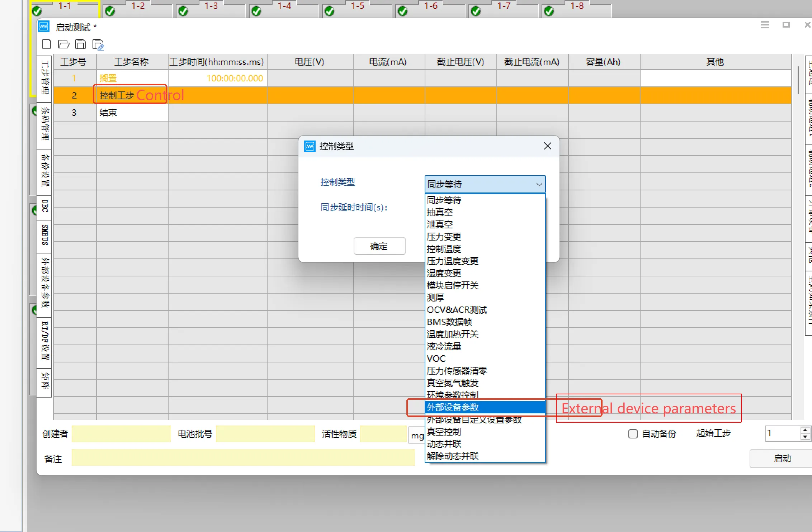This screenshot has height=532, width=812.
Task: Click the 启动 button
Action: 782,458
